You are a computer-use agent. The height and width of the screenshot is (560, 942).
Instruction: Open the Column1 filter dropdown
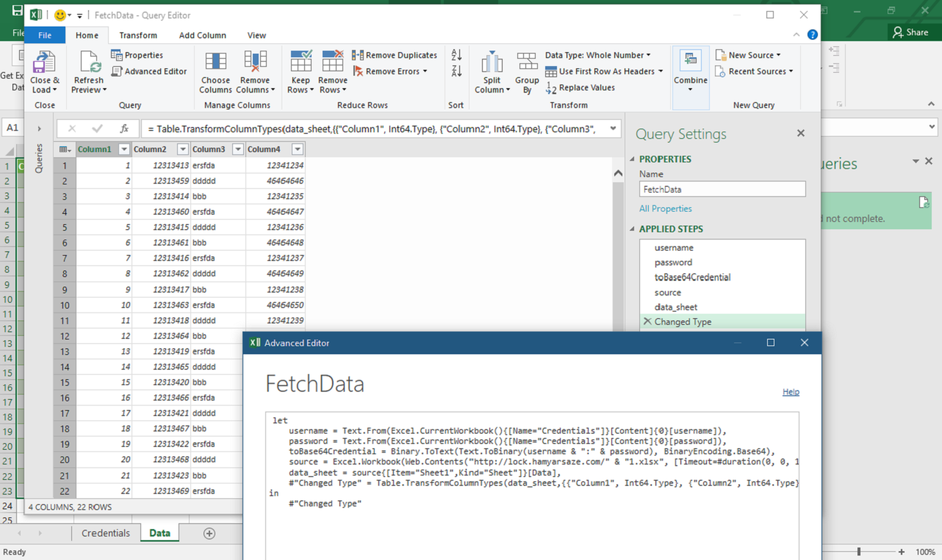124,150
